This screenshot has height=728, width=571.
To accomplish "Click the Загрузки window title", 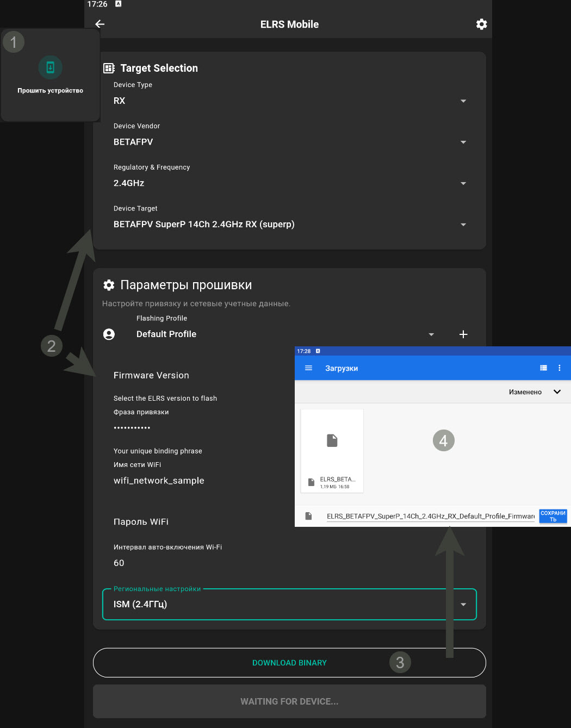I will click(342, 368).
